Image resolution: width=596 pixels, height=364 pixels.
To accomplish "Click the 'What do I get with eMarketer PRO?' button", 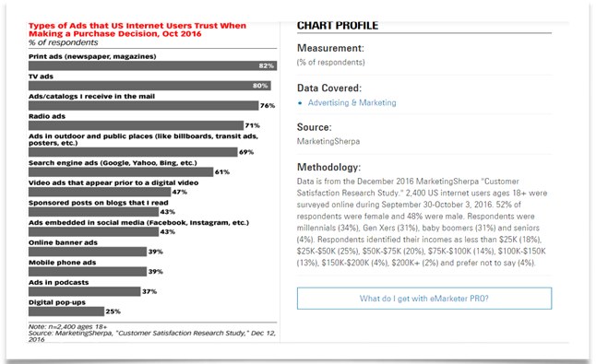I will (424, 299).
